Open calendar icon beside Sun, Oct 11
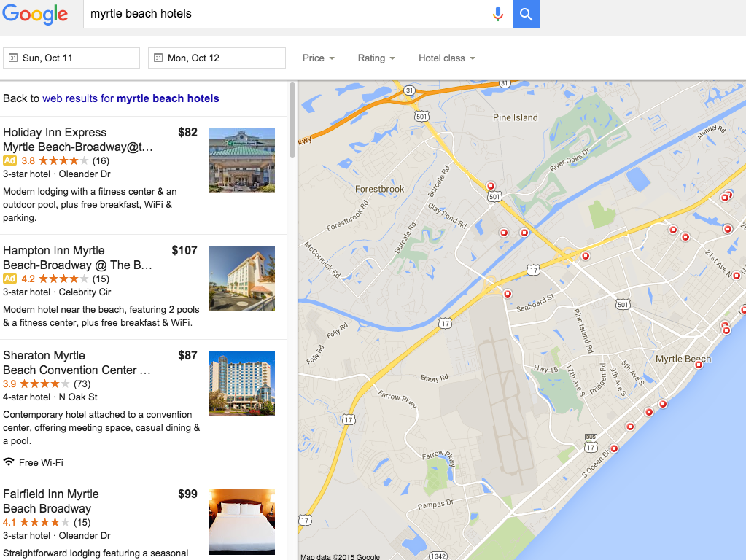 pos(13,58)
